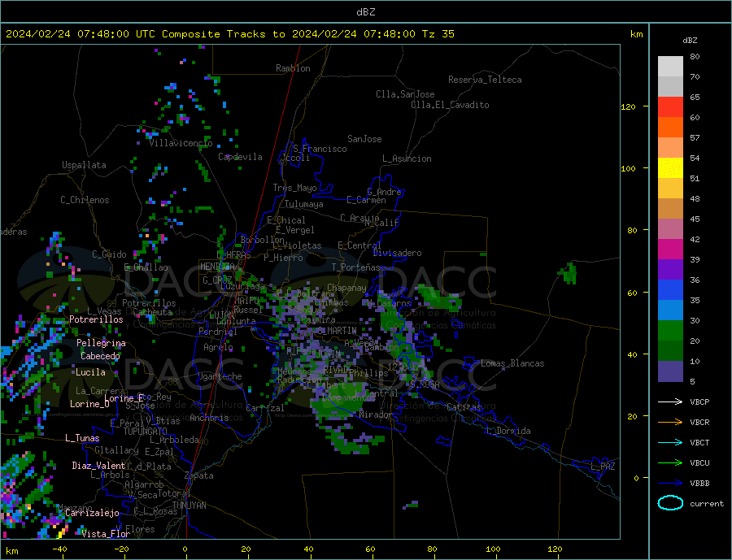Click the 'G_CRUZ' boxed map label
Screen dimensions: 732x560
(217, 280)
